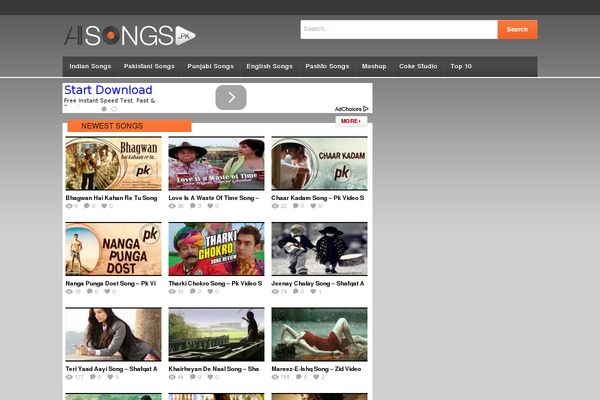Open the Top 10 menu item
Screen dimensions: 600x400
461,67
